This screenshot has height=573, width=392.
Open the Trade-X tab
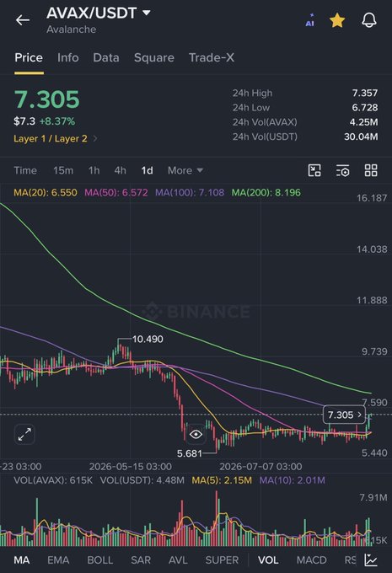coord(212,57)
